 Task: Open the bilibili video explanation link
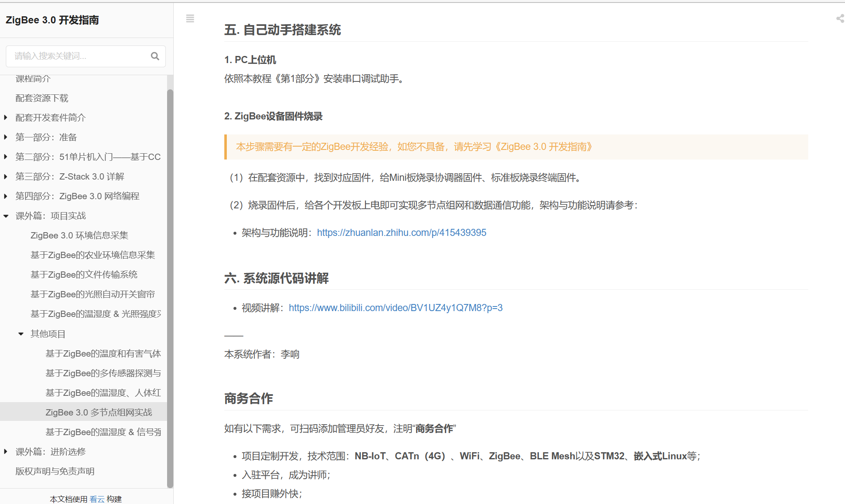(x=396, y=308)
